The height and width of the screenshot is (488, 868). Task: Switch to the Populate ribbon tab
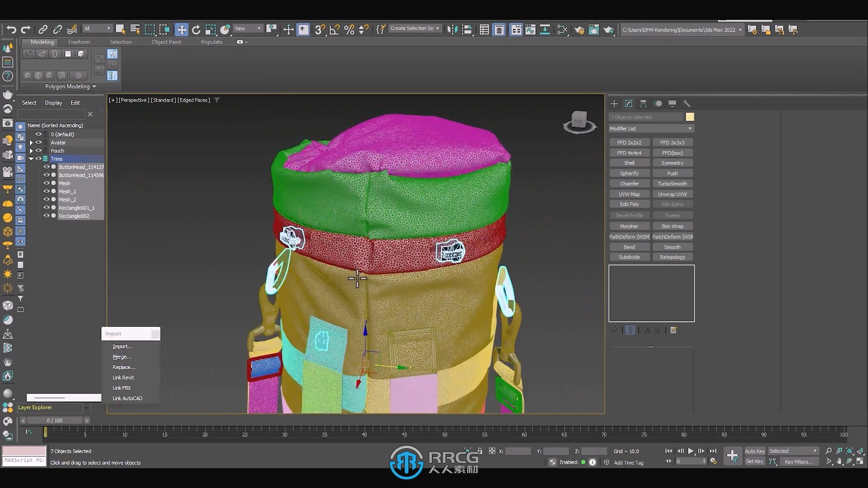point(212,42)
